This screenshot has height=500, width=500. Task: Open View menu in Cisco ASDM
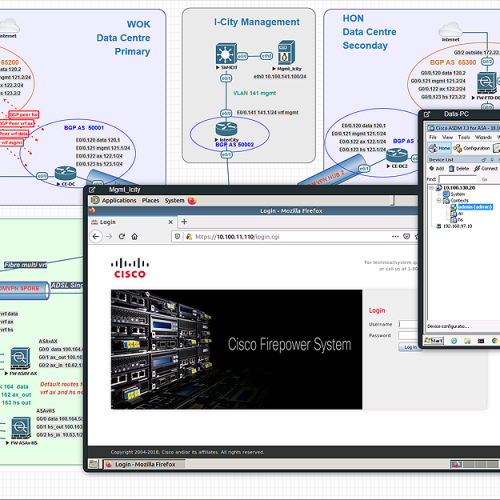(447, 137)
